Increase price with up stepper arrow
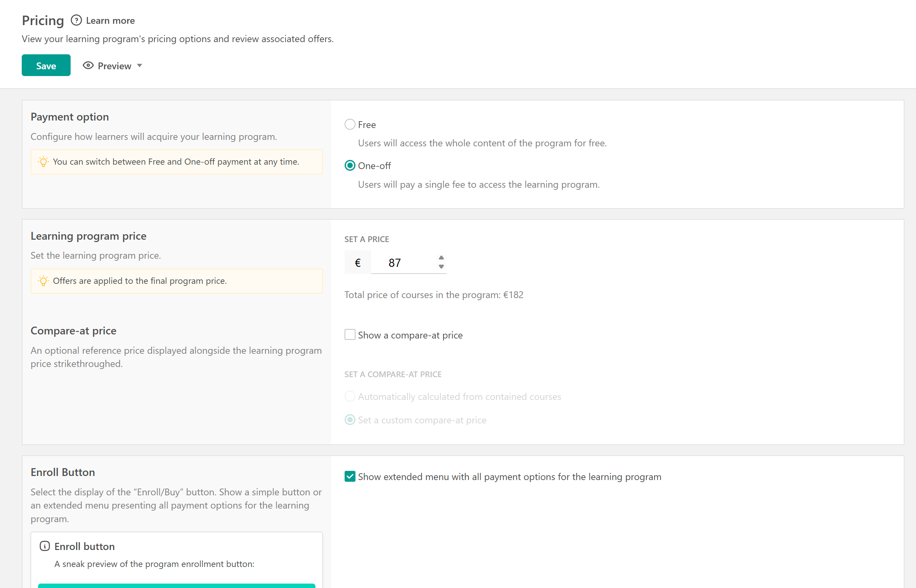916x588 pixels. [441, 258]
